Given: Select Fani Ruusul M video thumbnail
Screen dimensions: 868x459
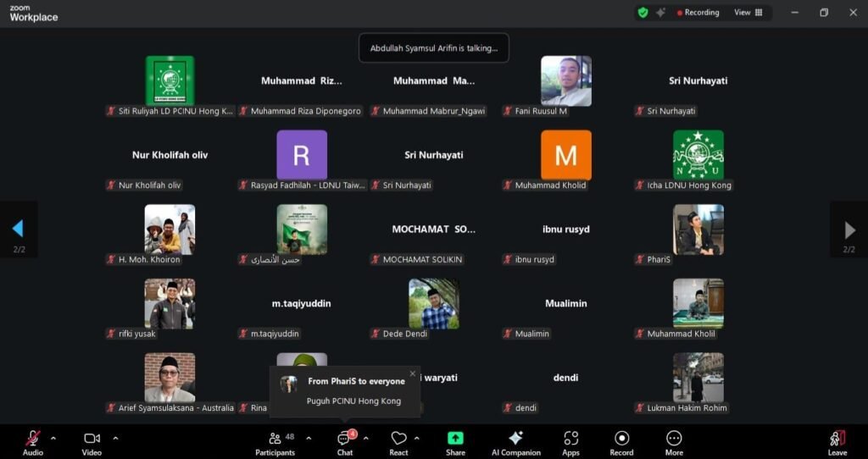Looking at the screenshot, I should click(566, 81).
